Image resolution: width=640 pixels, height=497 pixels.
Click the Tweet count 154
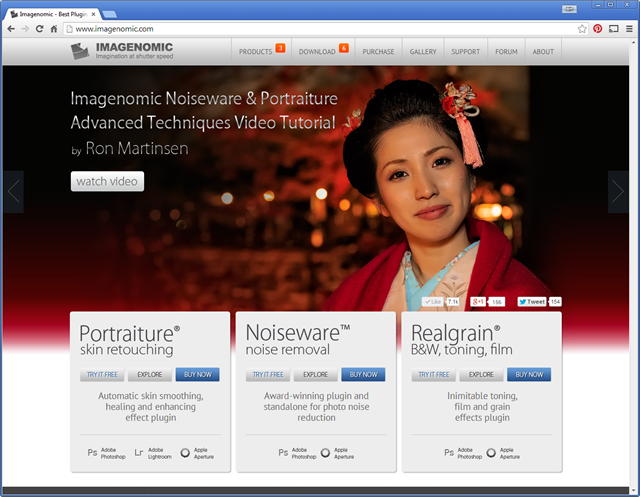click(x=555, y=302)
